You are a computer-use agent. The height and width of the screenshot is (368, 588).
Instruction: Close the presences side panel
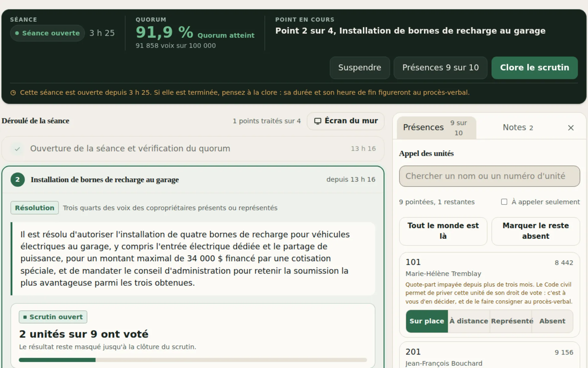[x=571, y=128]
